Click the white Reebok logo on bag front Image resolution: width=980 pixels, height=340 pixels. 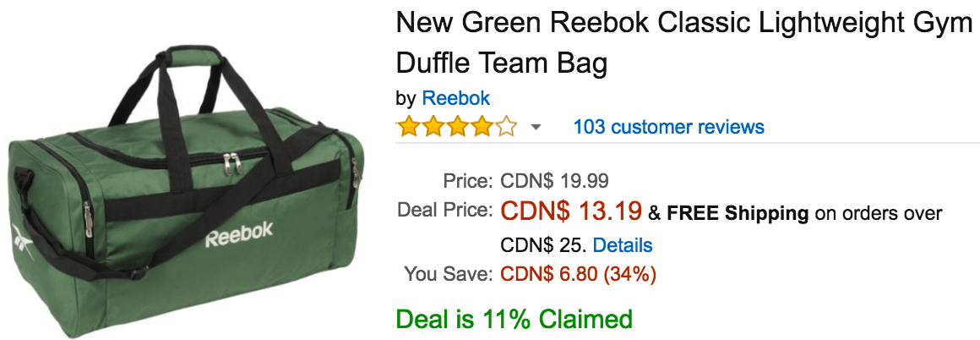[239, 234]
